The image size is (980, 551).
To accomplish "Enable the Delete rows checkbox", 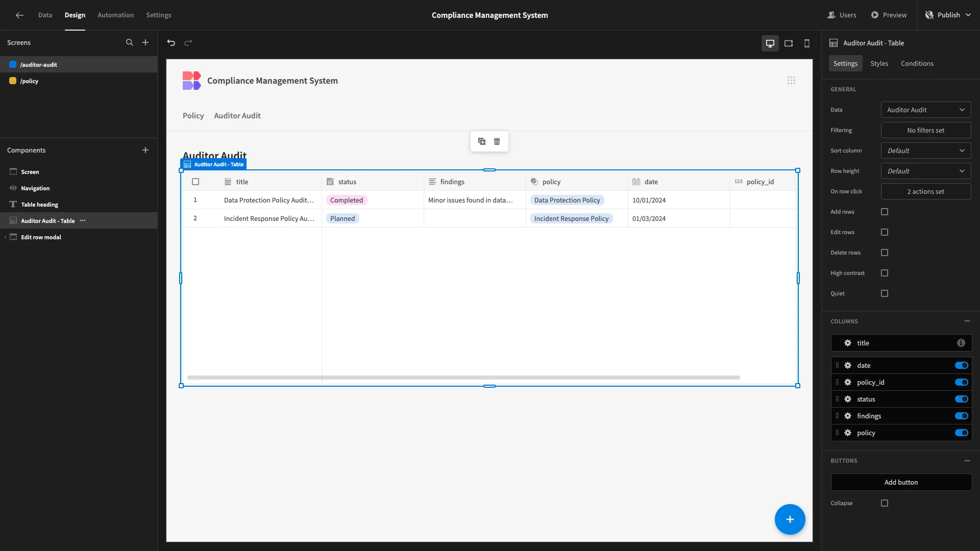I will click(x=885, y=253).
